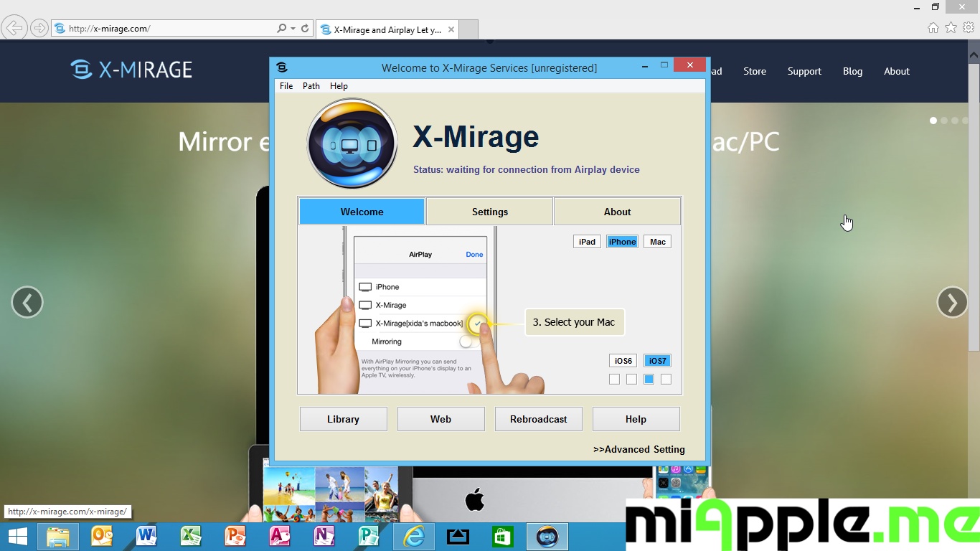Image resolution: width=980 pixels, height=551 pixels.
Task: Click the previous slide arrow on webpage
Action: tap(27, 303)
